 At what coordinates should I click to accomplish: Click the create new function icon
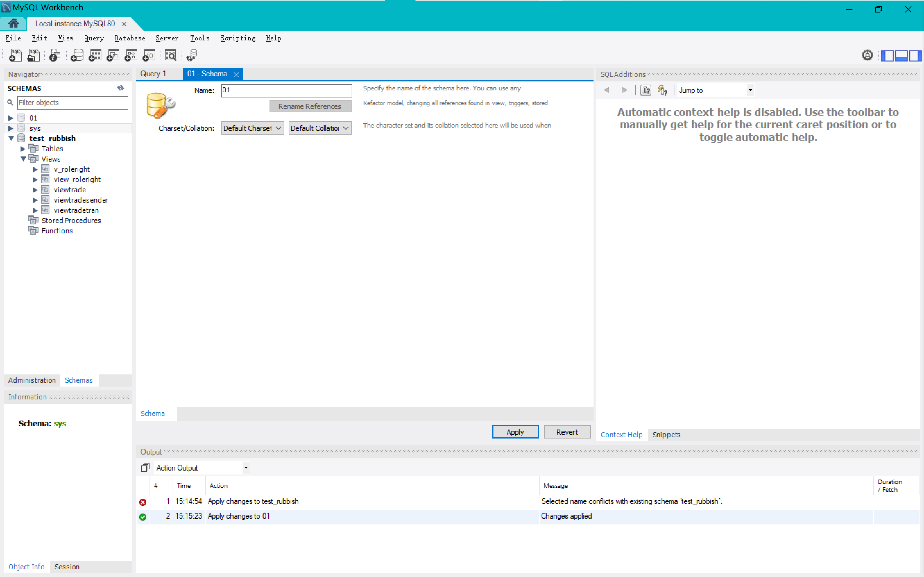pyautogui.click(x=149, y=55)
